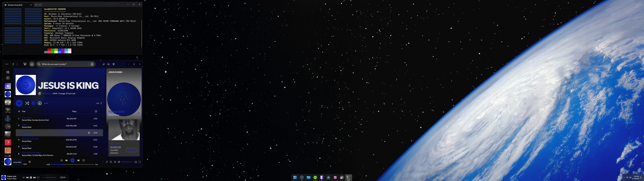Screen dimensions: 644x181
Task: Previous track in desktop media widget
Action: tap(27, 177)
